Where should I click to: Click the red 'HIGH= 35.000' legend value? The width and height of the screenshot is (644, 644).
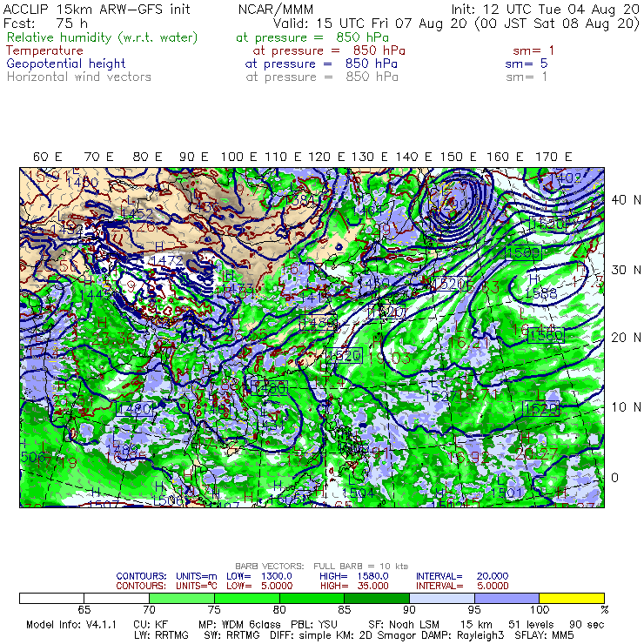coord(354,586)
